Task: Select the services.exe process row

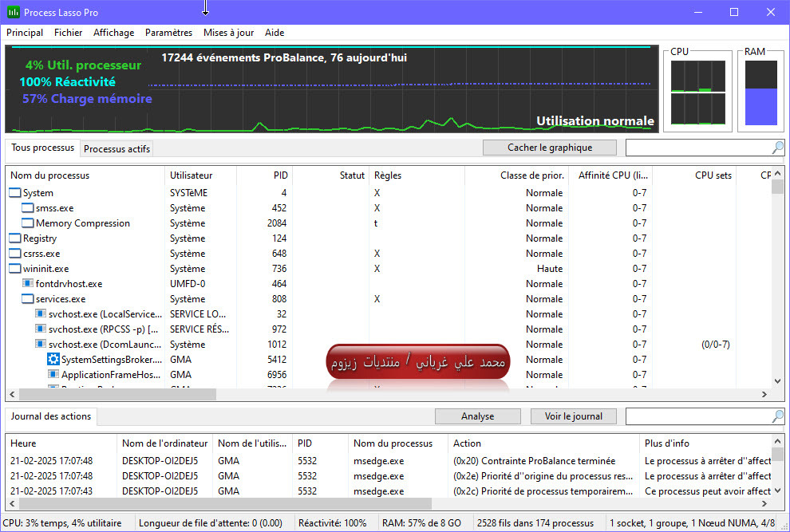Action: tap(388, 299)
